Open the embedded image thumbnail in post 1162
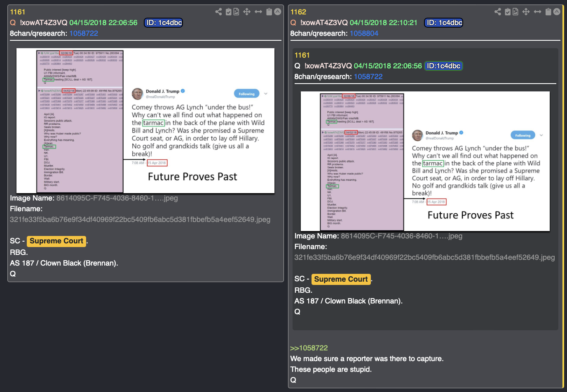 [x=425, y=161]
